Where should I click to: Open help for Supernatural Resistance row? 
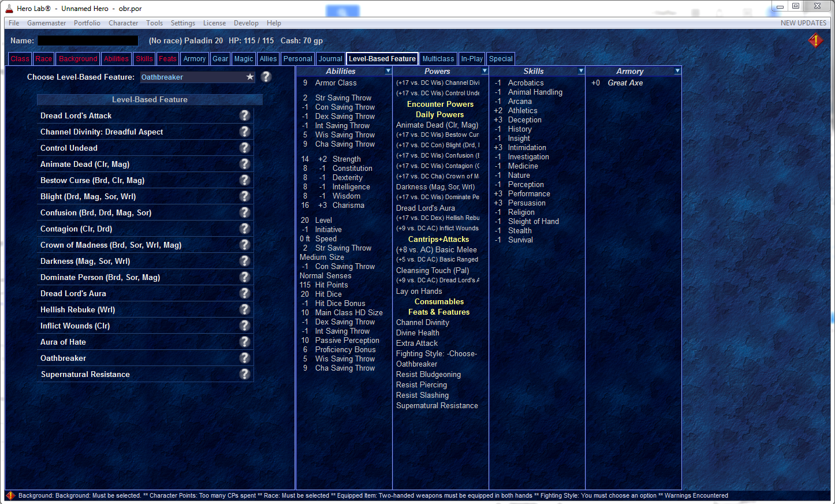(245, 374)
